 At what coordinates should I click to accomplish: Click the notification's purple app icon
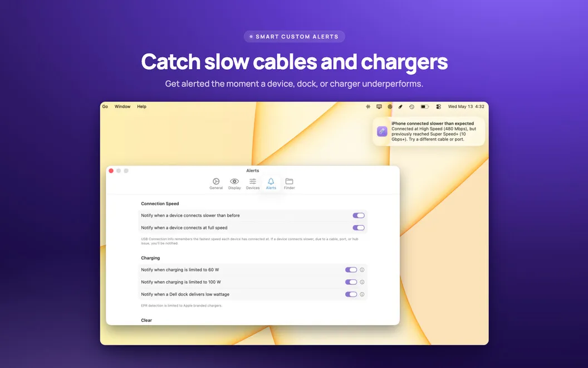coord(382,132)
